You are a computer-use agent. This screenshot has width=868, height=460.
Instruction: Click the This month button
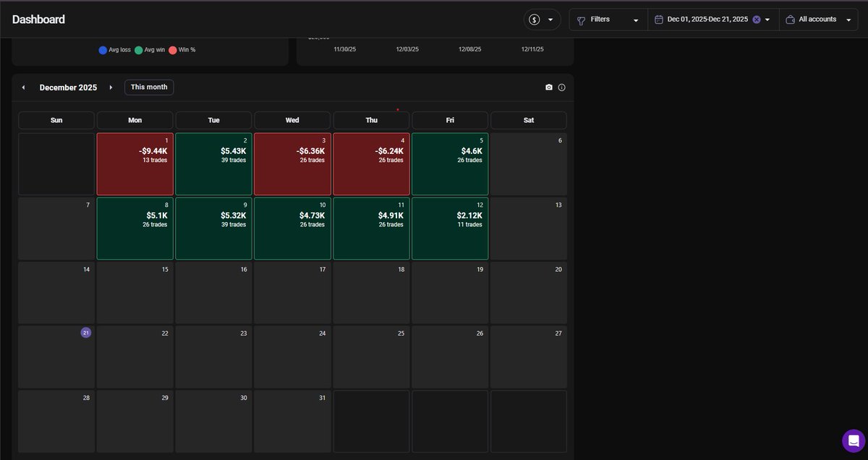[149, 88]
